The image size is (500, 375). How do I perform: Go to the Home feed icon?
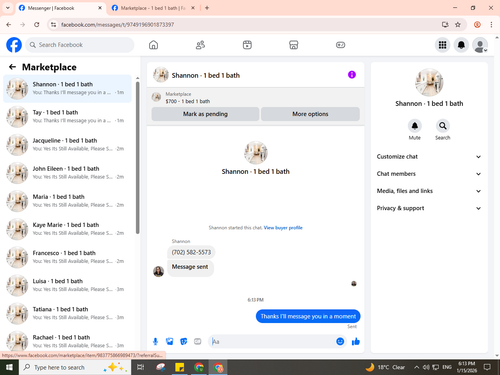click(153, 45)
